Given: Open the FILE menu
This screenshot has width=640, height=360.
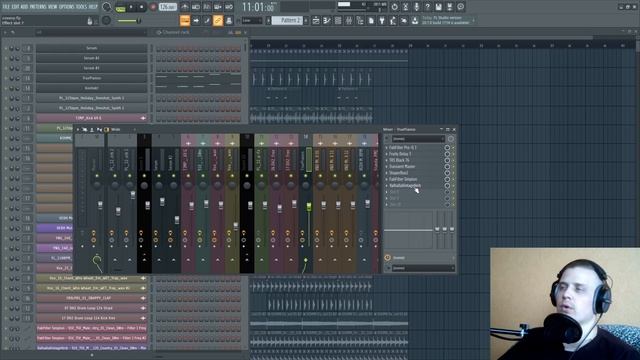Looking at the screenshot, I should (x=6, y=7).
